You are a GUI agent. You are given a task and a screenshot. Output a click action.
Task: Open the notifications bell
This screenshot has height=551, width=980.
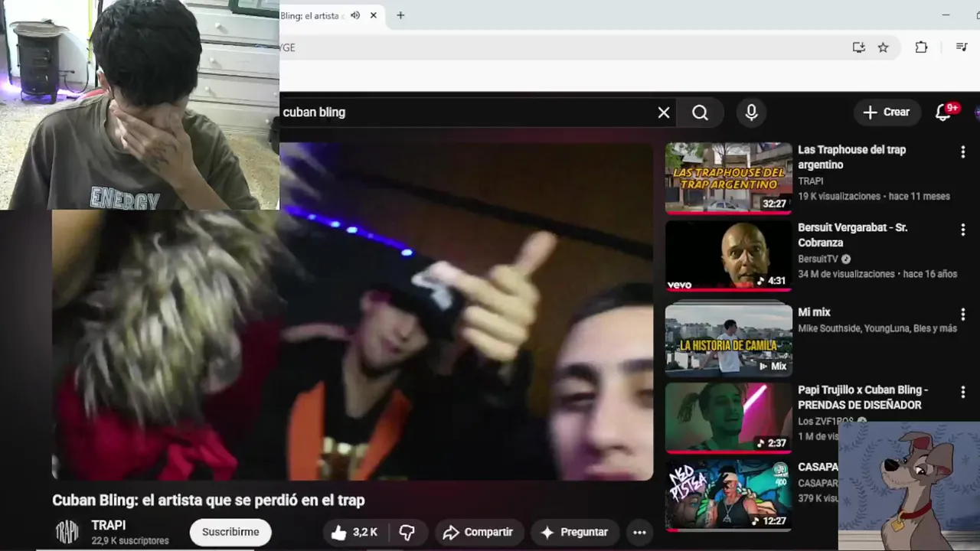[943, 112]
